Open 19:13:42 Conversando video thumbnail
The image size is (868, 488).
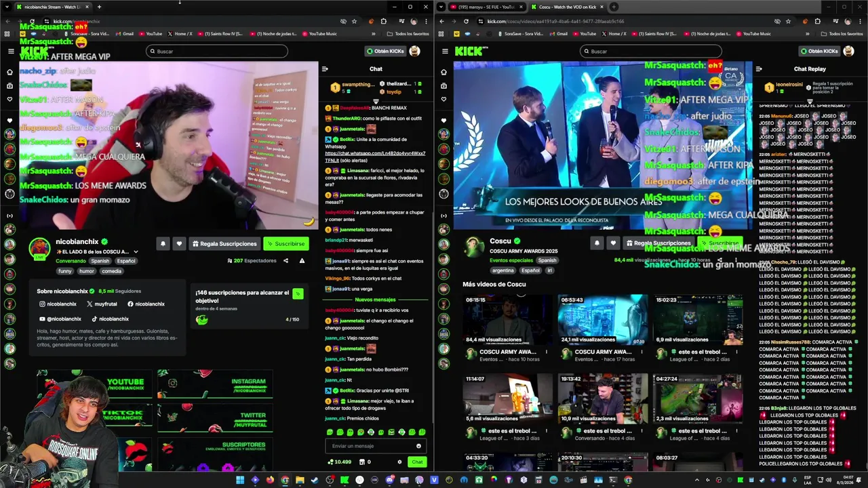[603, 399]
